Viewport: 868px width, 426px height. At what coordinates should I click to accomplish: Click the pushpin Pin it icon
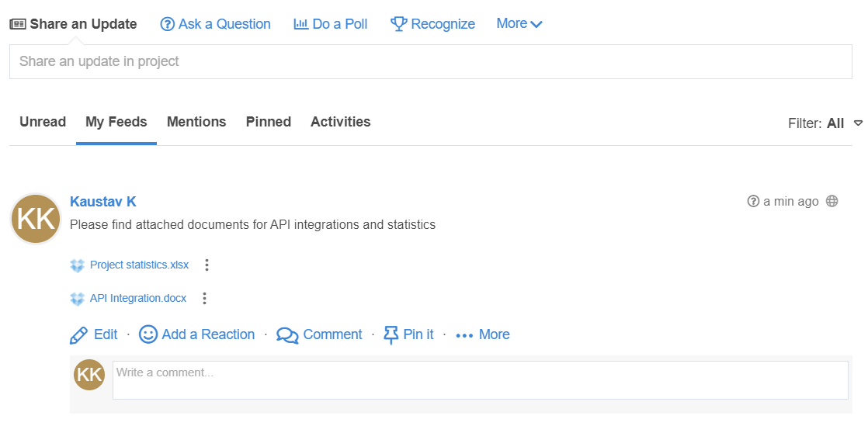[x=391, y=335]
